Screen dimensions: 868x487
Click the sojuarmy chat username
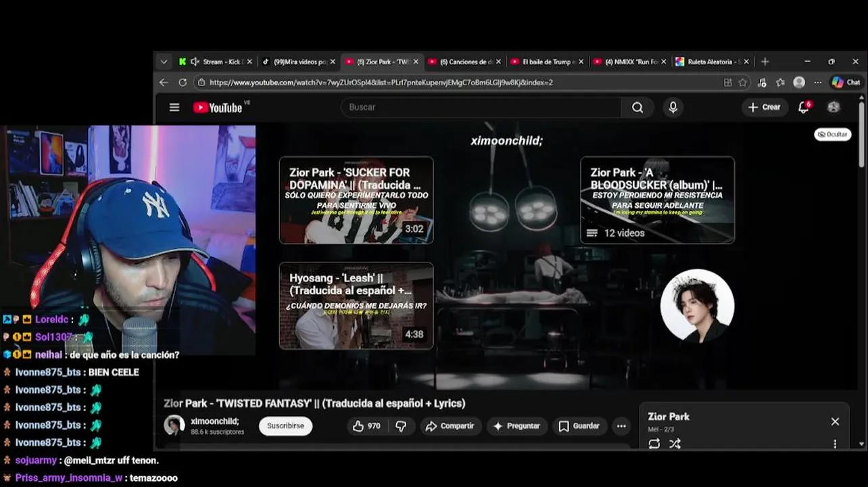(x=36, y=461)
